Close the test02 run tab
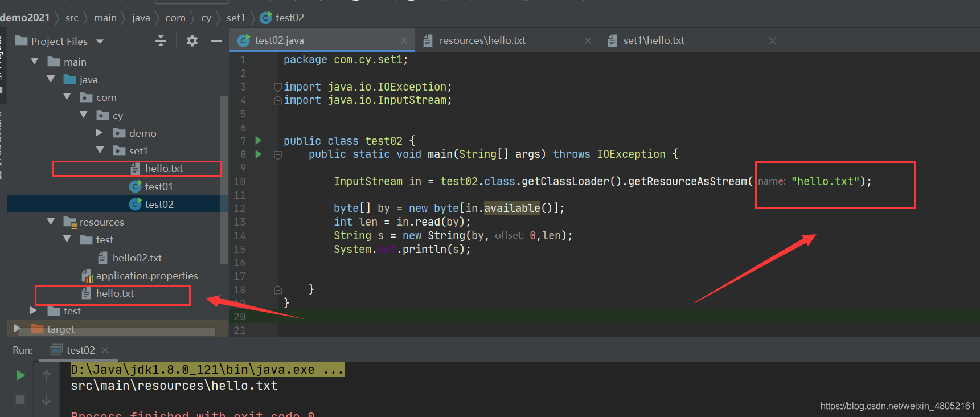This screenshot has height=417, width=980. tap(105, 350)
